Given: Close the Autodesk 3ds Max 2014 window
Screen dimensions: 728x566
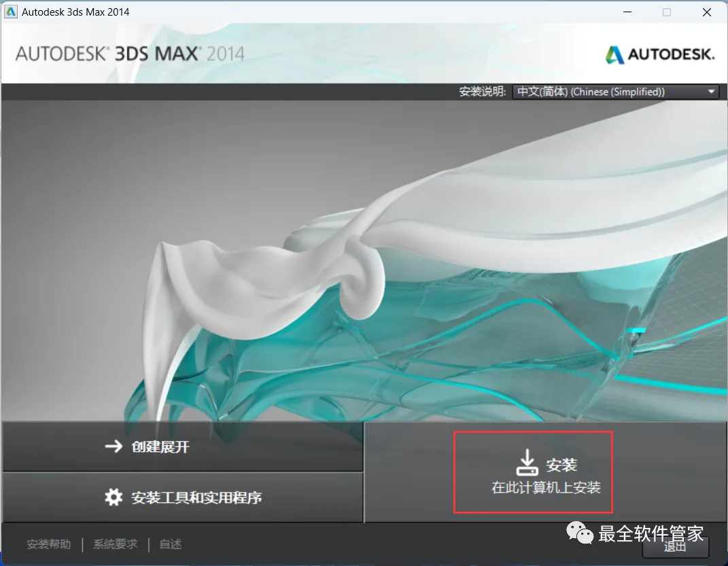Looking at the screenshot, I should click(x=707, y=12).
